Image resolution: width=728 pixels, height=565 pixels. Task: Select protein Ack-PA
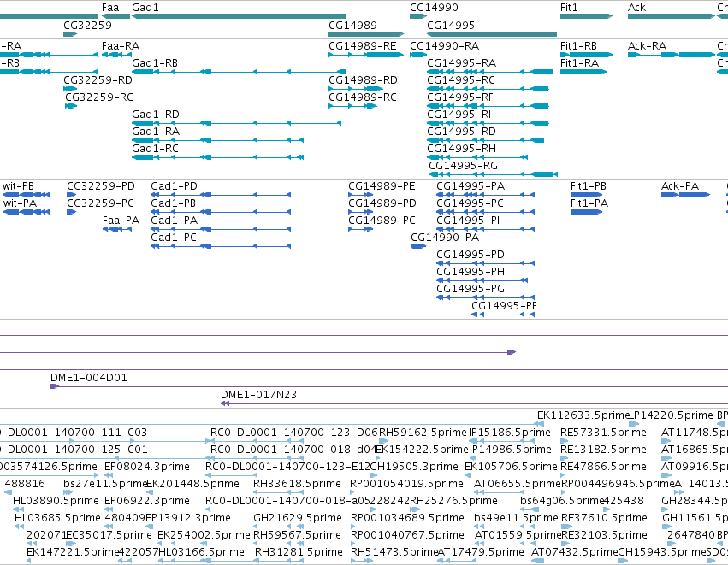coord(686,195)
